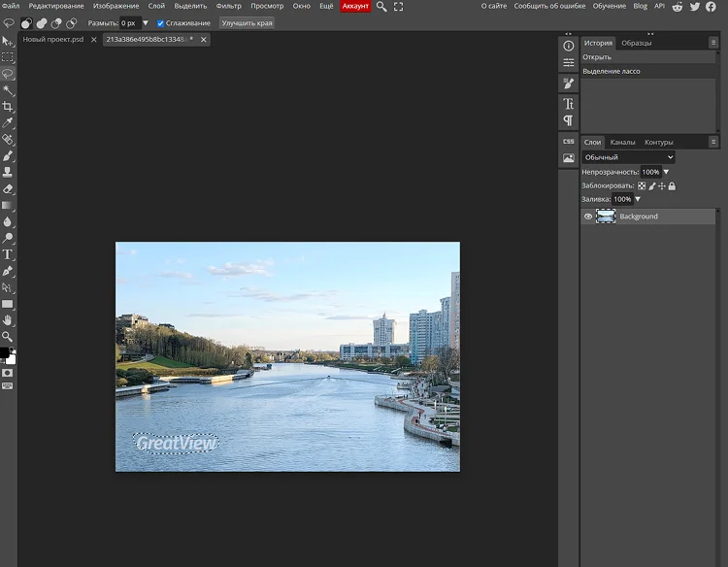Choose add to selection mode
Image resolution: width=728 pixels, height=567 pixels.
(42, 23)
